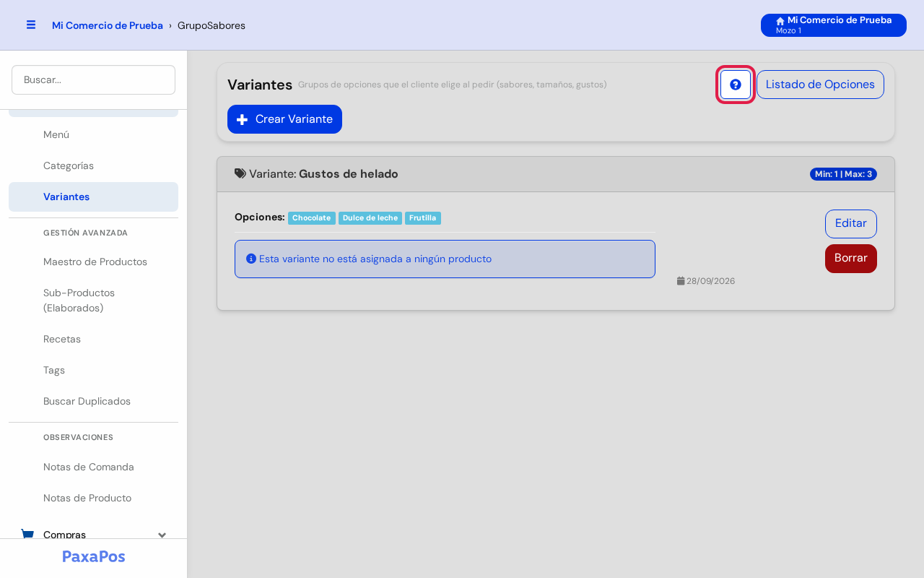Expand the Compras section chevron
Image resolution: width=924 pixels, height=578 pixels.
click(162, 535)
